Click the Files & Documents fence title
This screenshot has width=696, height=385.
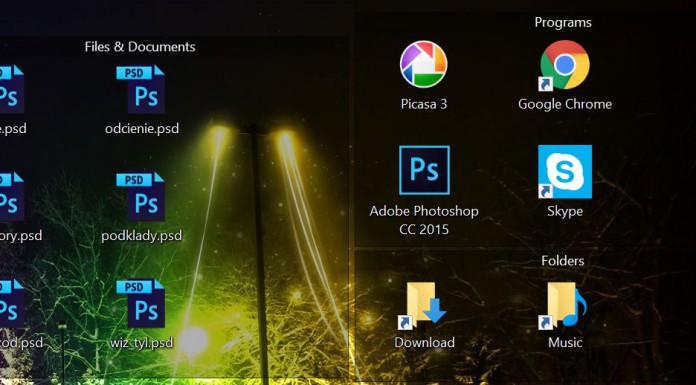tap(140, 47)
